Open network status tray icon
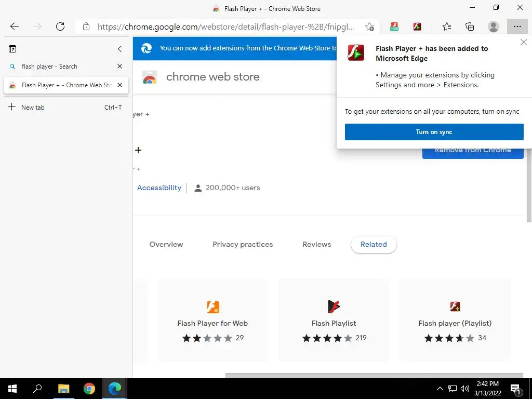This screenshot has width=532, height=399. tap(453, 389)
